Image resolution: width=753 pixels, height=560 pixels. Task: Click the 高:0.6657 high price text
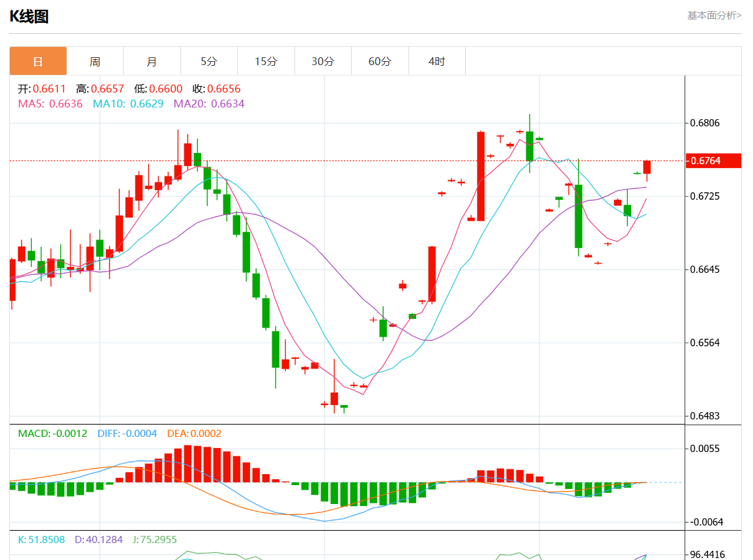(100, 89)
